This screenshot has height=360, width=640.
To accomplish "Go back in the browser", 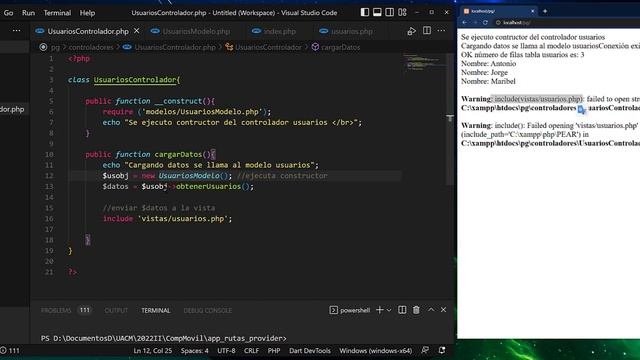I will (x=465, y=22).
